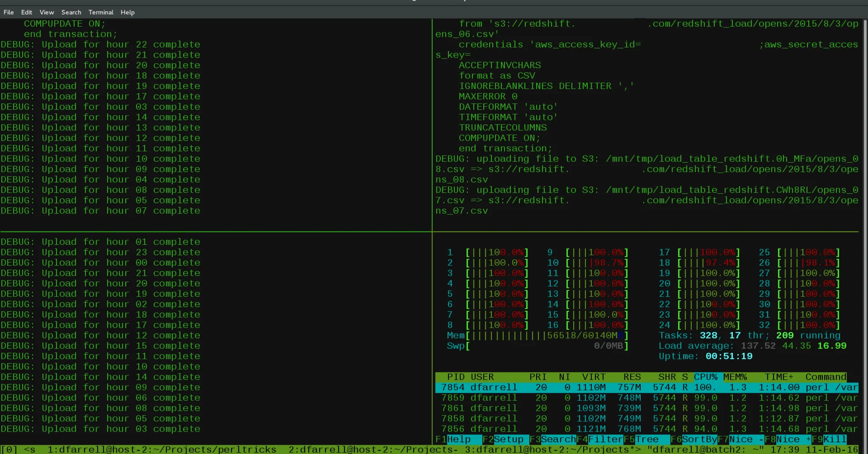Toggle F5 Tree view in htop

(x=646, y=440)
